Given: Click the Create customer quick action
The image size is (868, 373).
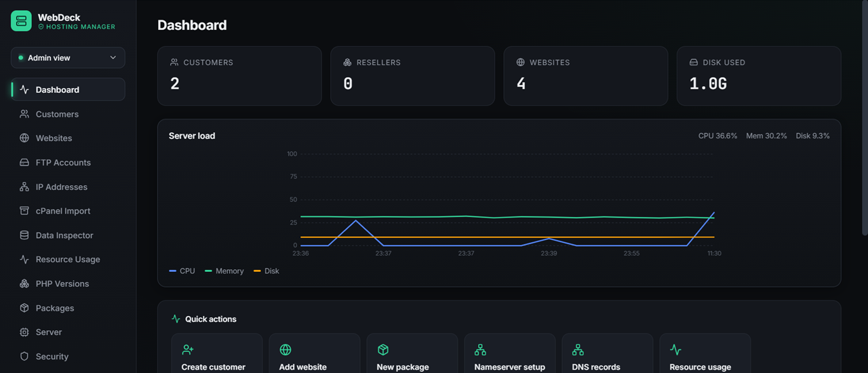Looking at the screenshot, I should (x=217, y=353).
